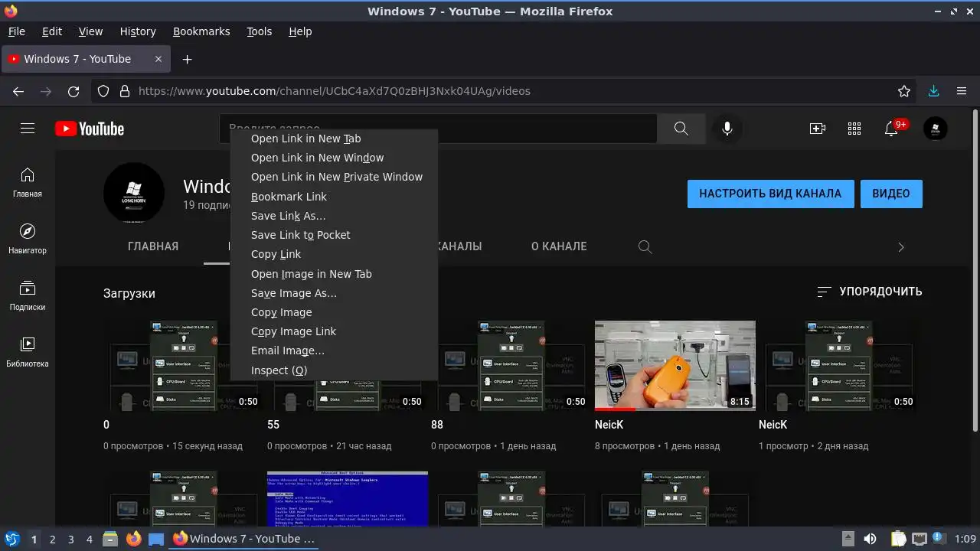
Task: Choose Open Link in New Private Window
Action: click(x=334, y=177)
